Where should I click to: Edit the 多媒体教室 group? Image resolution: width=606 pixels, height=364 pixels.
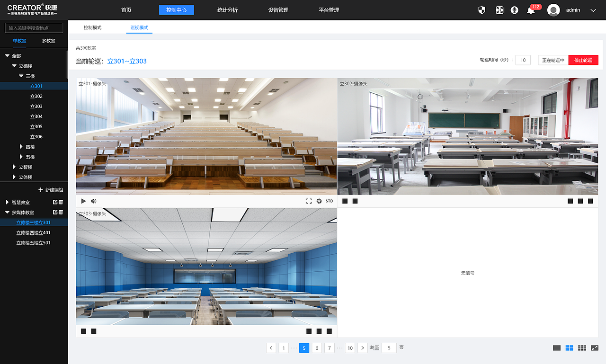55,213
